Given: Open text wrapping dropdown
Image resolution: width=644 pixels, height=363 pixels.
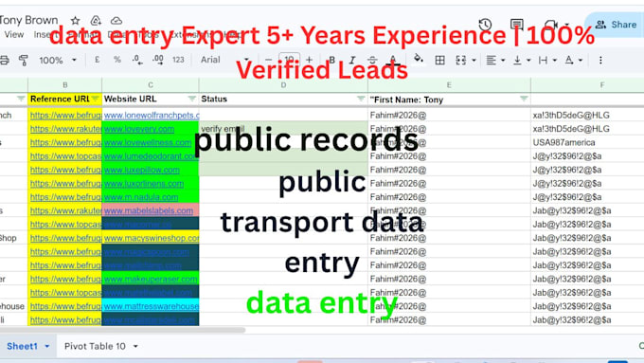Looking at the screenshot, I should (x=547, y=61).
